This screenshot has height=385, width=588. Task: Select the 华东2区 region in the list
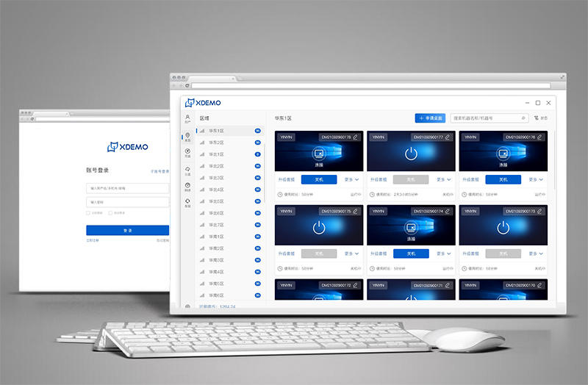coord(229,143)
